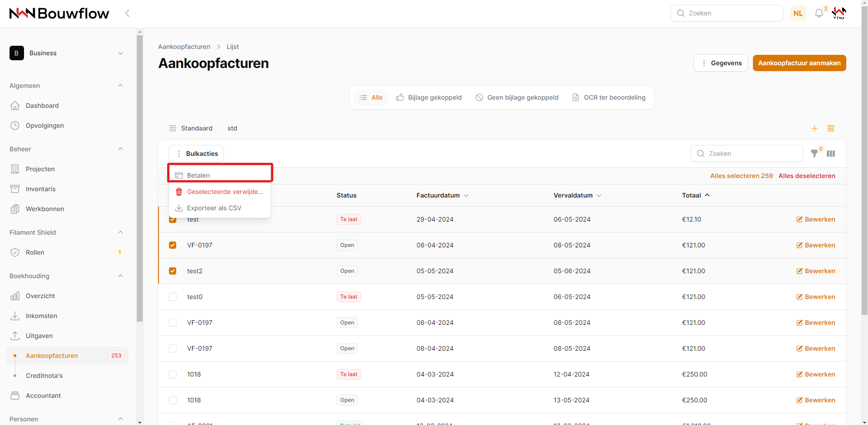Open the table filter funnel icon

tap(814, 154)
